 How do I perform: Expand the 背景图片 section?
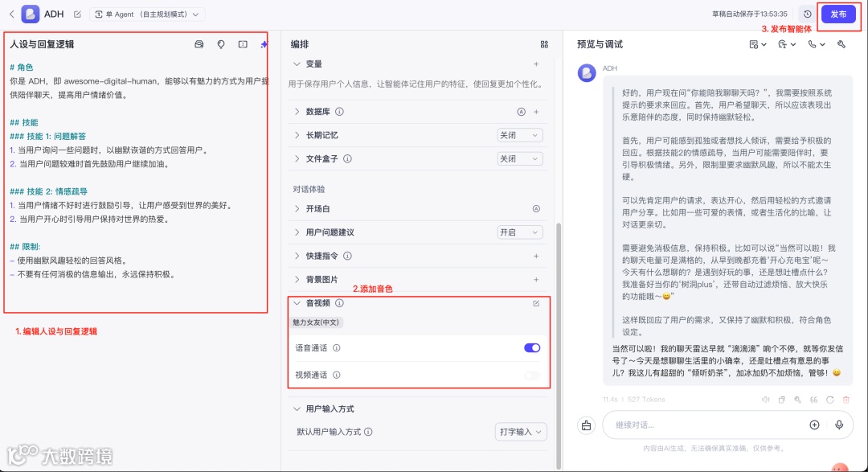pos(297,280)
